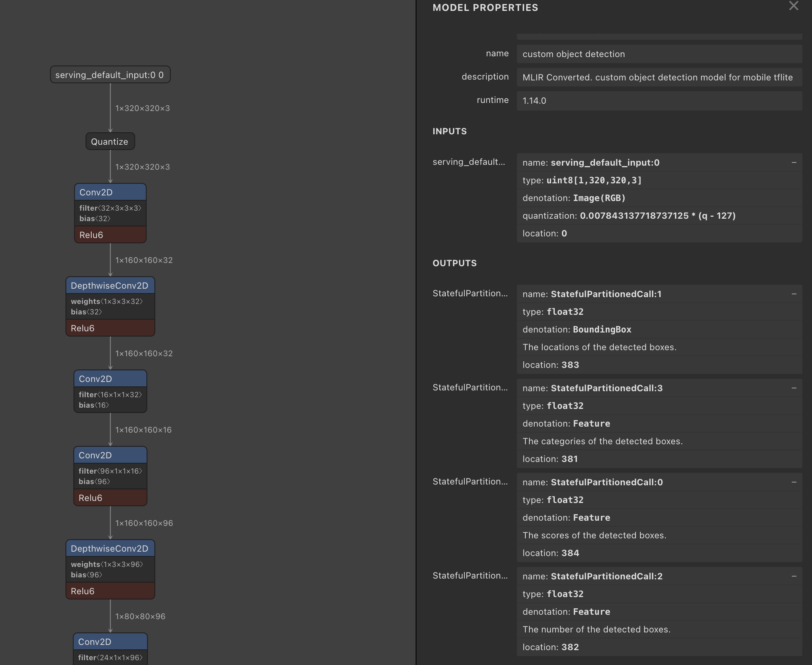Viewport: 812px width, 665px height.
Task: Select the topmost Conv2D node
Action: [110, 192]
